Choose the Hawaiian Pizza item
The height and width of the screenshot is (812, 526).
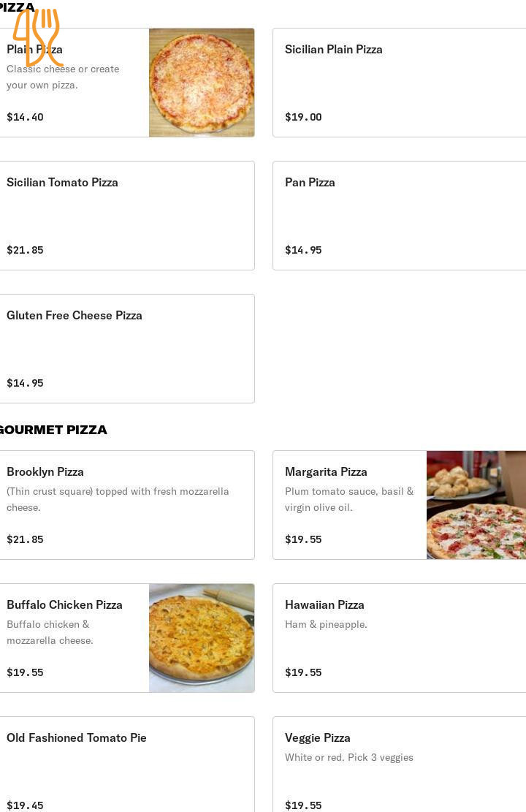pyautogui.click(x=324, y=605)
